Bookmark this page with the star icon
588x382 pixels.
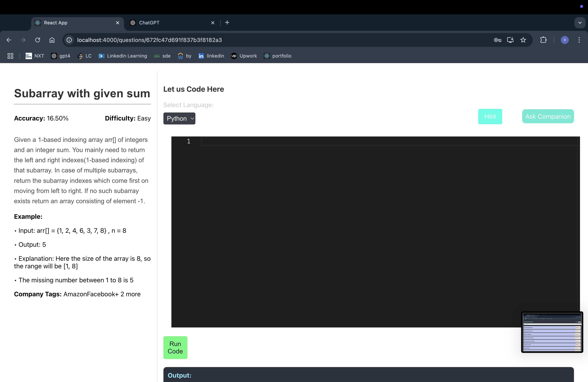click(523, 40)
